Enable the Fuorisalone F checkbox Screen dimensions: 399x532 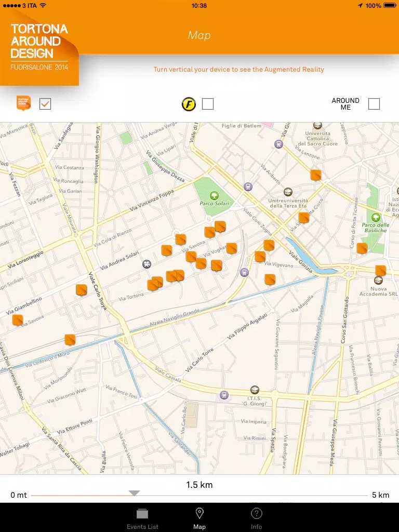point(208,104)
